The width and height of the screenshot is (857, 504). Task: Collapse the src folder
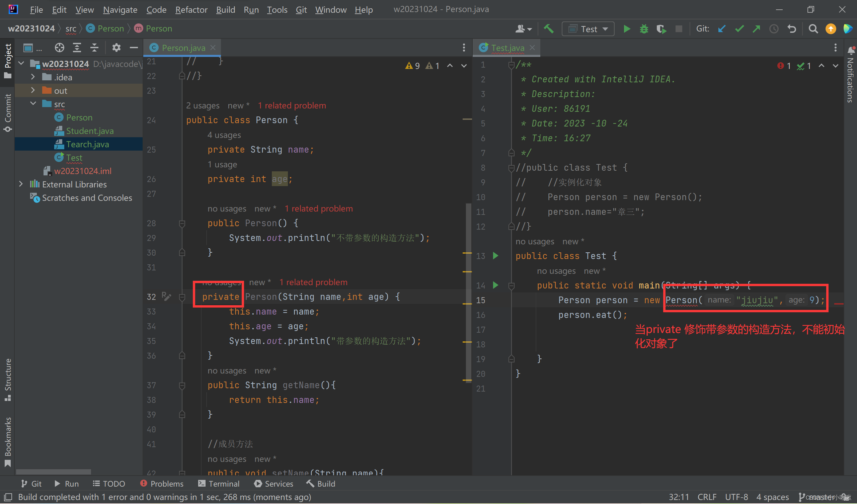point(33,103)
